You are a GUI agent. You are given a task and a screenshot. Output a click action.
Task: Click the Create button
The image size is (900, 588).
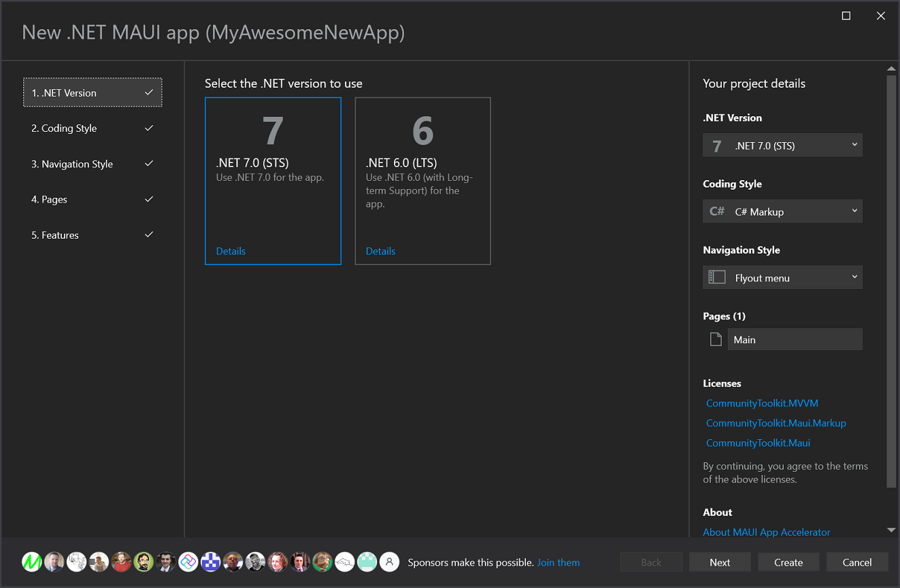click(788, 562)
